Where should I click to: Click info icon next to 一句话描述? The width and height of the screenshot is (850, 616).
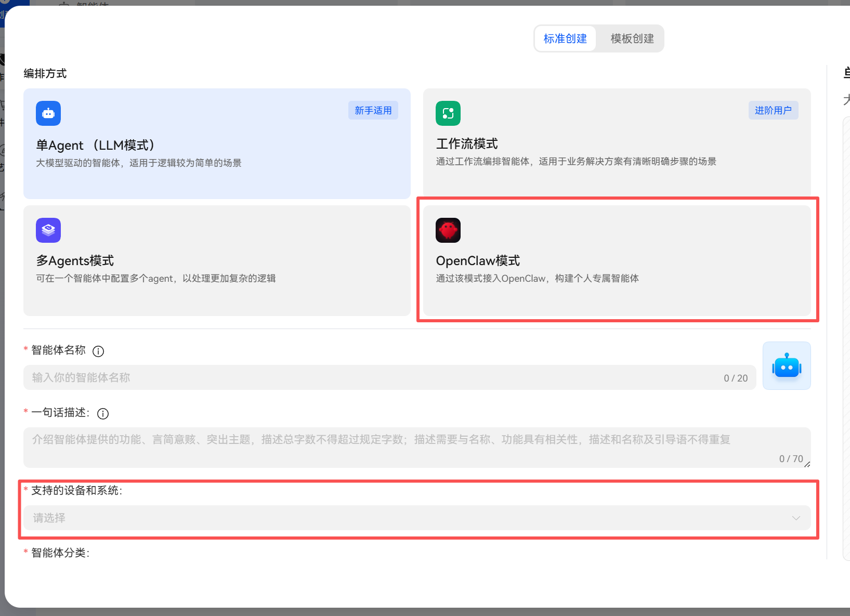click(x=103, y=414)
